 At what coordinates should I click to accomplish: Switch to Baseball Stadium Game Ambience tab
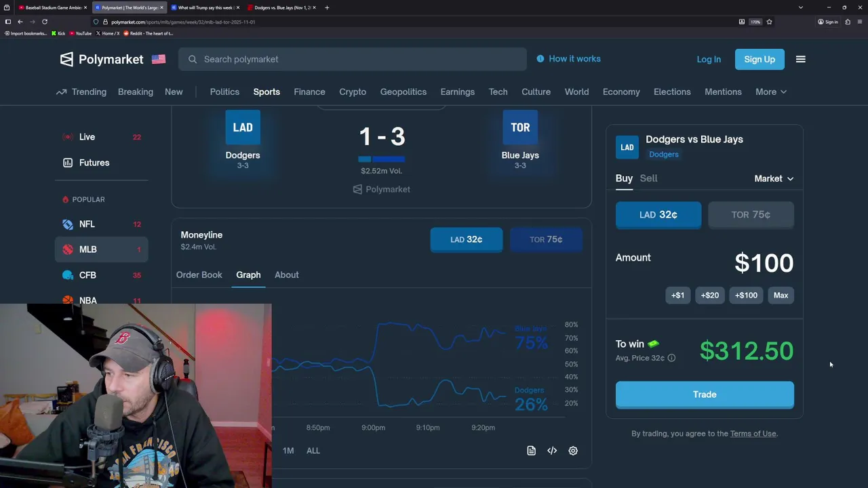click(53, 7)
